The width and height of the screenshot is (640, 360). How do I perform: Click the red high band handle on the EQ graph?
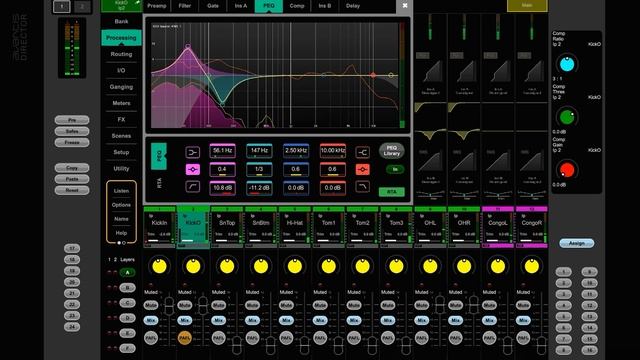[373, 75]
